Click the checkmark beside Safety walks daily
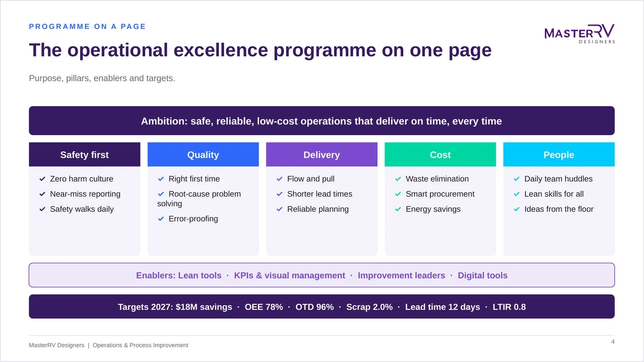This screenshot has height=362, width=644. (42, 209)
